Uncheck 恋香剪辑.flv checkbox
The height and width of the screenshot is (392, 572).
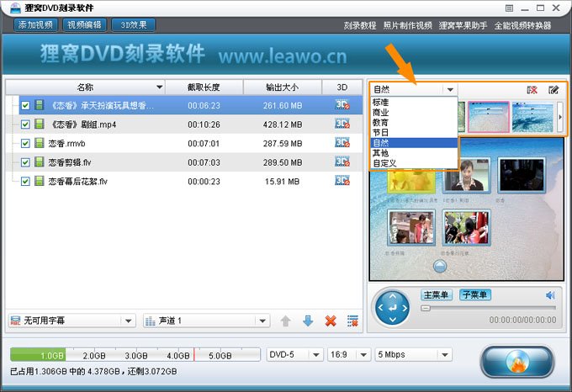(25, 162)
